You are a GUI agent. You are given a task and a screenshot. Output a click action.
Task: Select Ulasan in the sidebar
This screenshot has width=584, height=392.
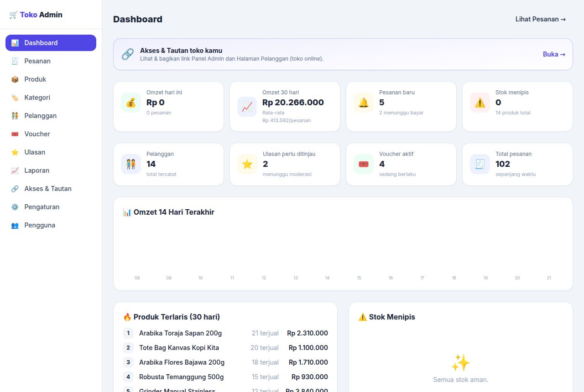[51, 152]
